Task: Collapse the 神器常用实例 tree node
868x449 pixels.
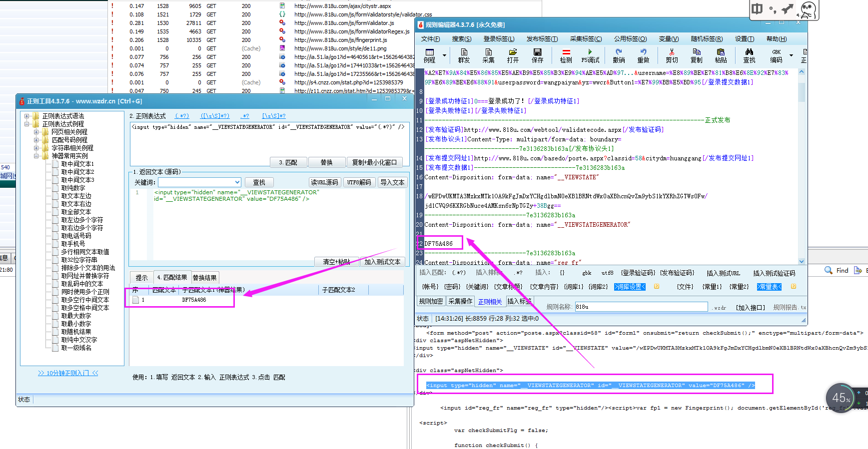Action: pyautogui.click(x=36, y=156)
